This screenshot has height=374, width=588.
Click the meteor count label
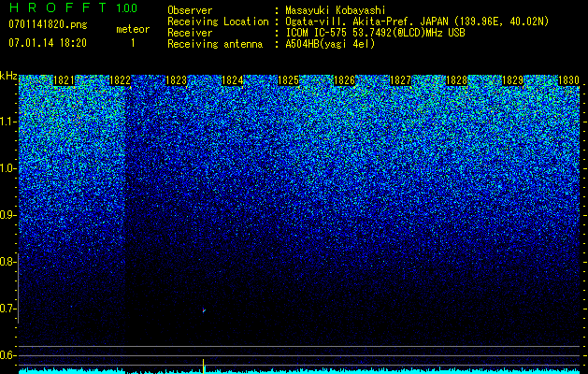click(133, 29)
